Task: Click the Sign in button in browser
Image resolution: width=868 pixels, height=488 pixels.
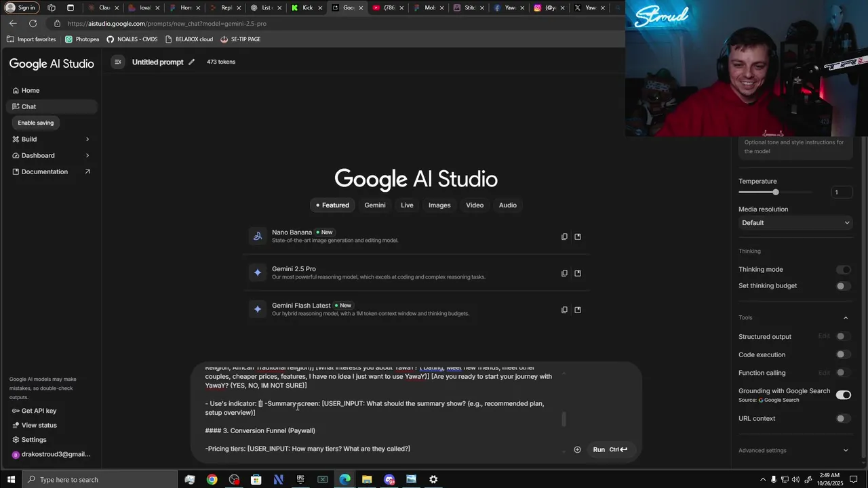Action: 21,8
